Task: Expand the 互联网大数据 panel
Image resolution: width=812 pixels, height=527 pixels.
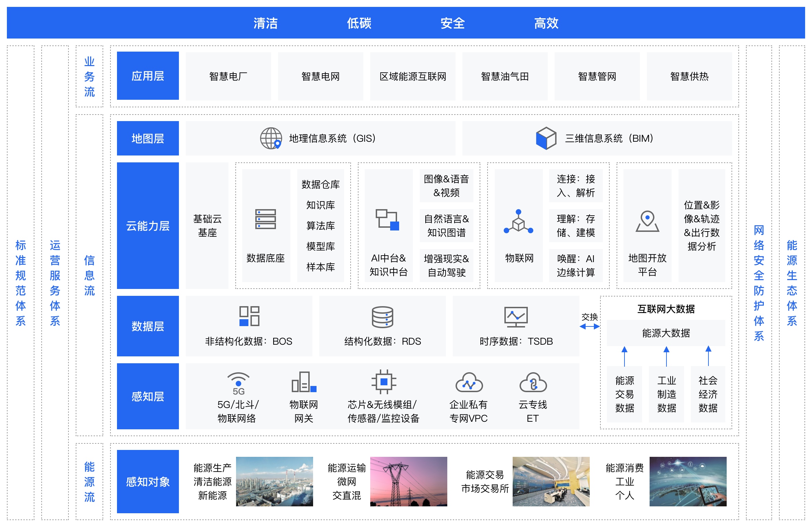Action: 666,308
